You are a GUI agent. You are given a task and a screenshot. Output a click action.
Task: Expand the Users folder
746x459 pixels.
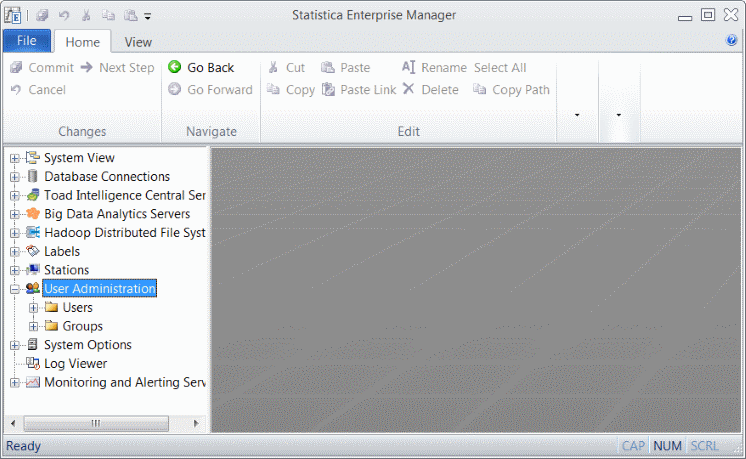tap(33, 308)
